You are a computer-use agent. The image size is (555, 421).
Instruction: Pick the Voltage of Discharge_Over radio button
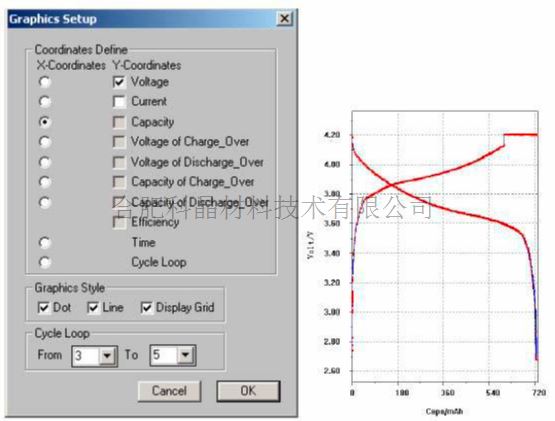click(x=45, y=162)
